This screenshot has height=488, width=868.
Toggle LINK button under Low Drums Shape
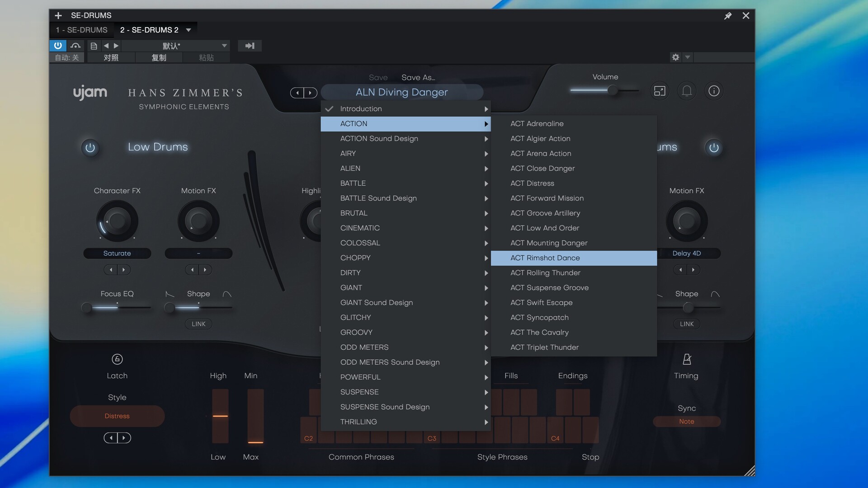(198, 324)
